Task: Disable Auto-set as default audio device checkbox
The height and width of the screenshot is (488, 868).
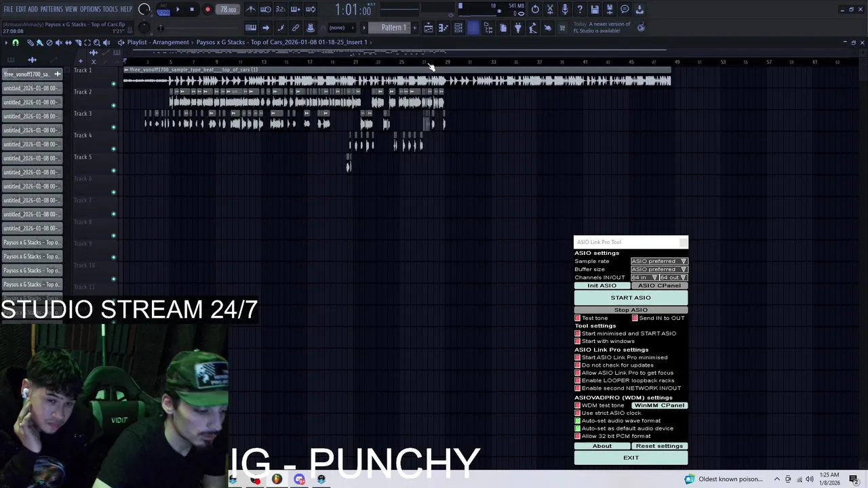Action: [578, 428]
